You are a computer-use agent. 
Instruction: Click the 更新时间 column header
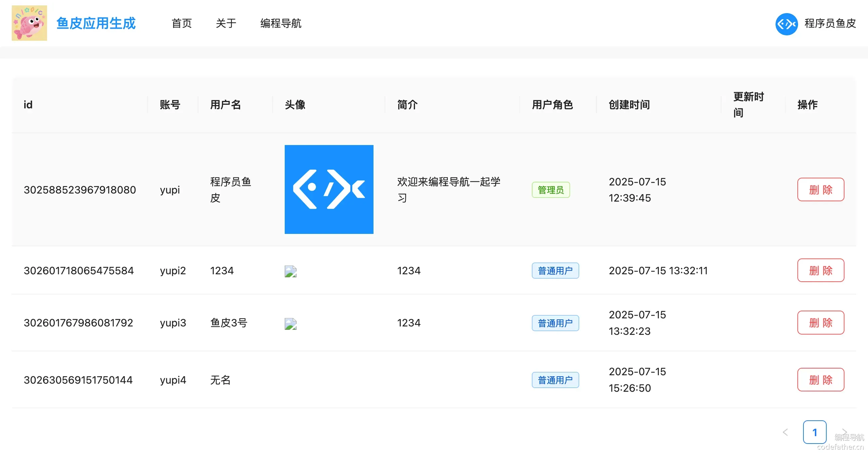point(749,105)
